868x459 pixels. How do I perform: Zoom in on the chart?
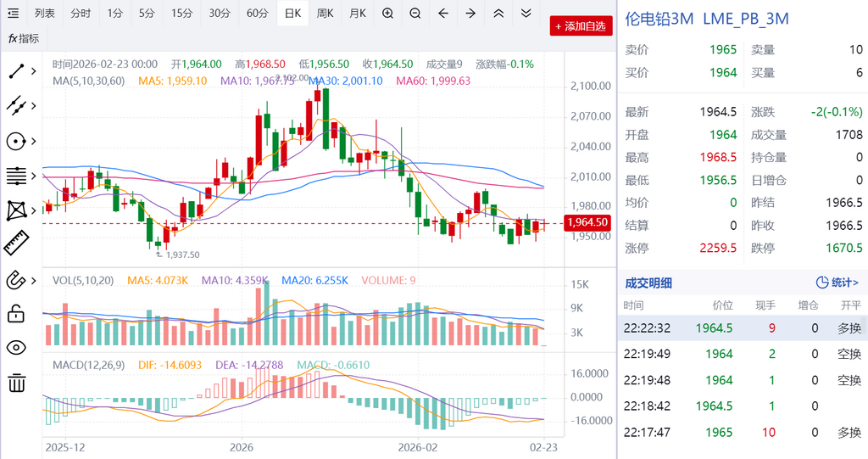(x=387, y=14)
